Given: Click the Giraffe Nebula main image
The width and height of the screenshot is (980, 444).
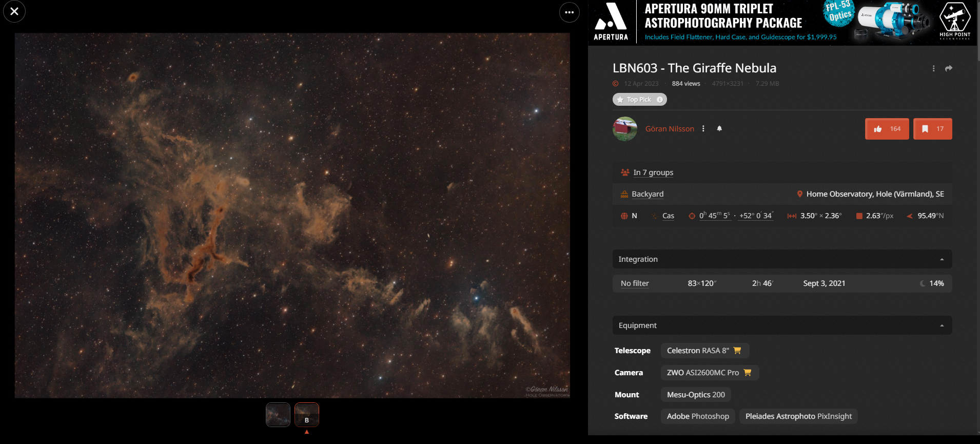Looking at the screenshot, I should tap(292, 216).
